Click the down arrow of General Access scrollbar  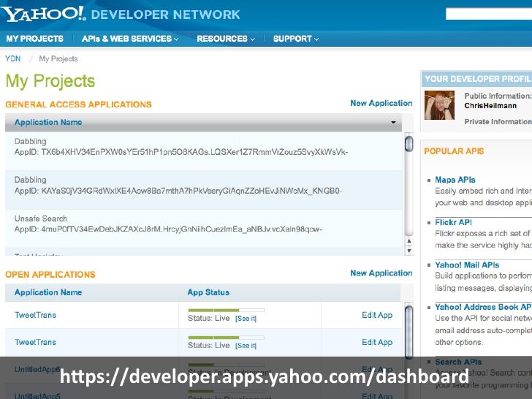point(409,251)
